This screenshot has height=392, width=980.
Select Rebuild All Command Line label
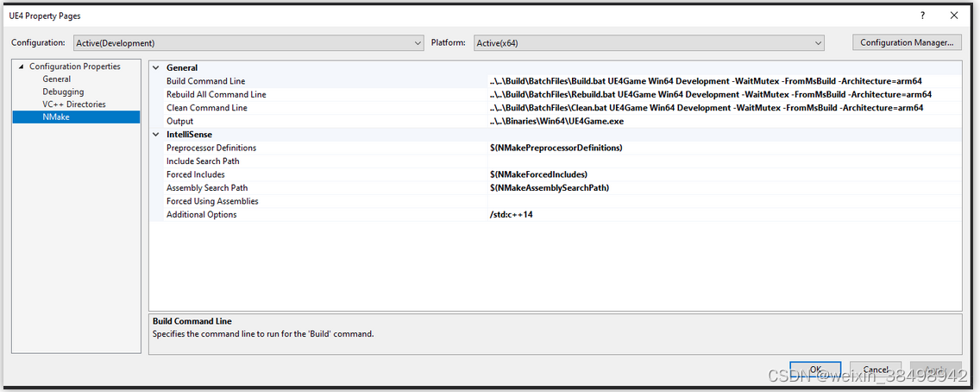[x=217, y=94]
